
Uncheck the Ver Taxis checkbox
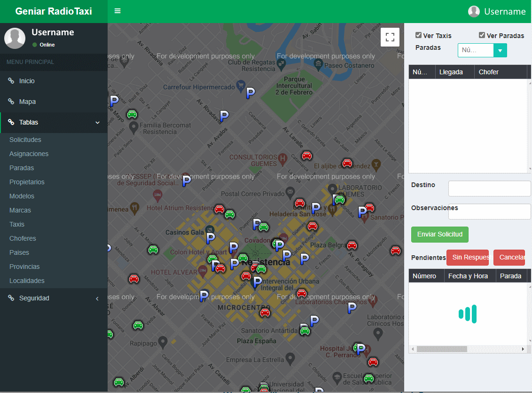pyautogui.click(x=418, y=35)
